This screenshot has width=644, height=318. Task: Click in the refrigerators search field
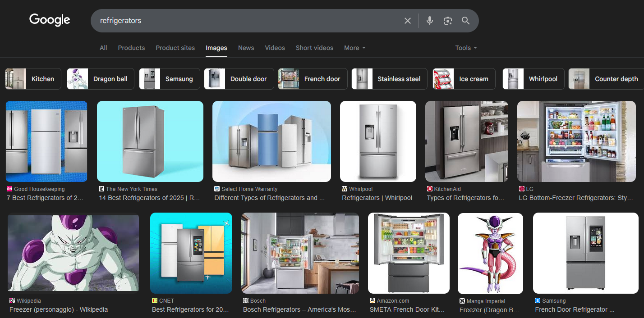[x=244, y=21]
